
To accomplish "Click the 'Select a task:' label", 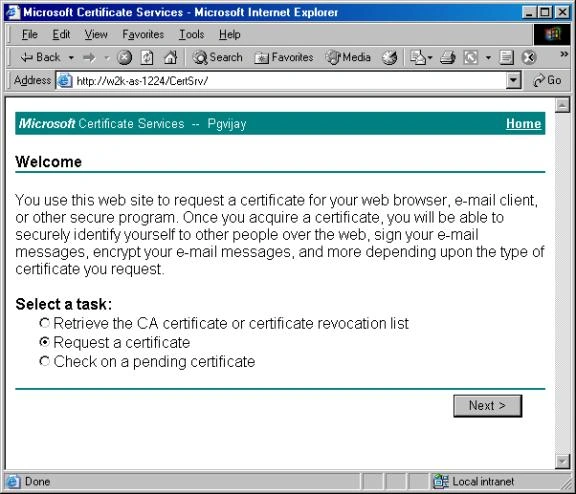I will coord(64,304).
